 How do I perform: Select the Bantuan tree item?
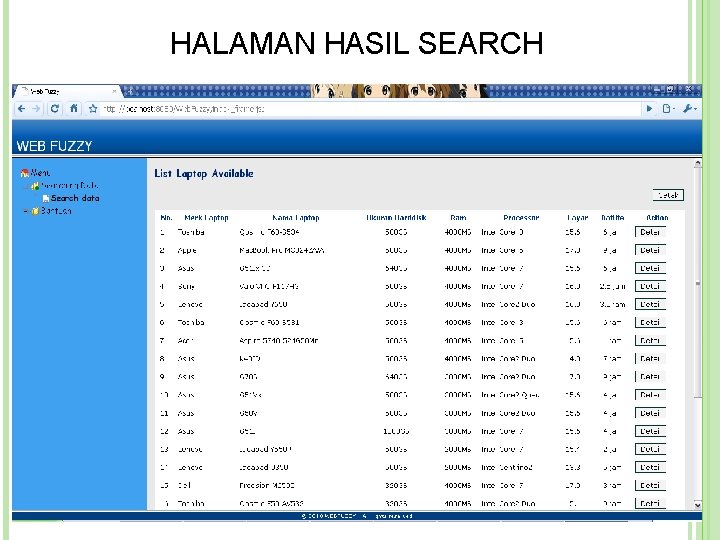point(56,211)
